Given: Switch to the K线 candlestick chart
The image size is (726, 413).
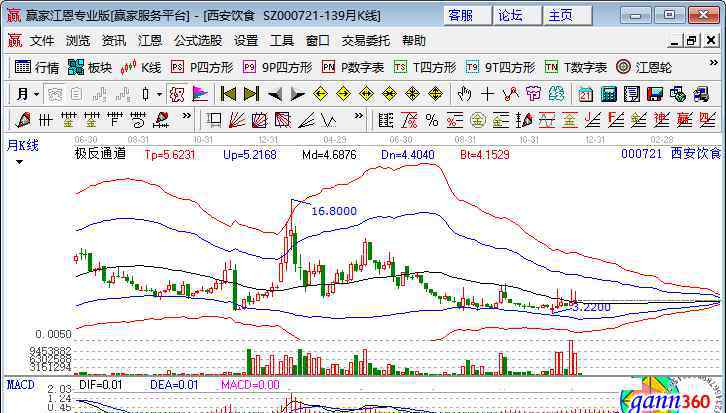Looking at the screenshot, I should pyautogui.click(x=141, y=68).
